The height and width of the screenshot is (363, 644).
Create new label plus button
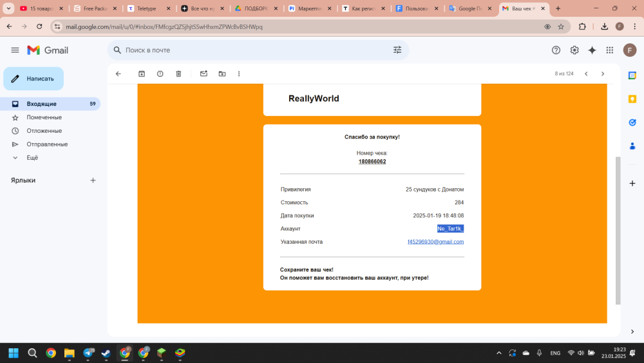click(93, 181)
